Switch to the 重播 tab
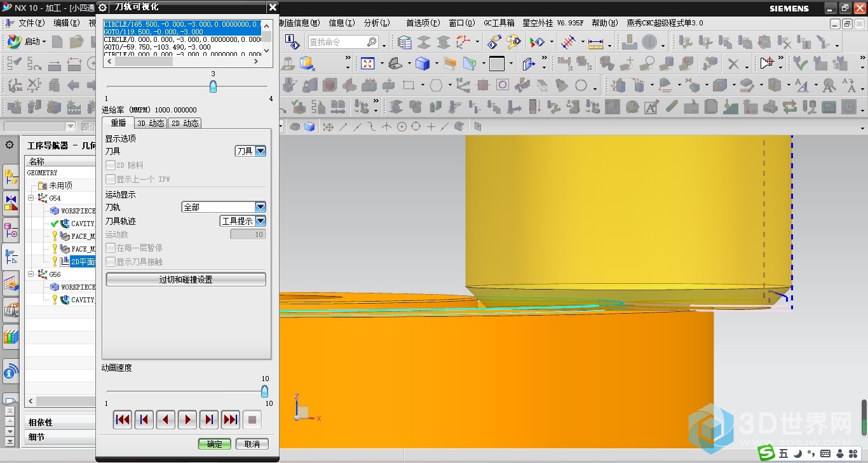The height and width of the screenshot is (463, 868). pos(118,123)
